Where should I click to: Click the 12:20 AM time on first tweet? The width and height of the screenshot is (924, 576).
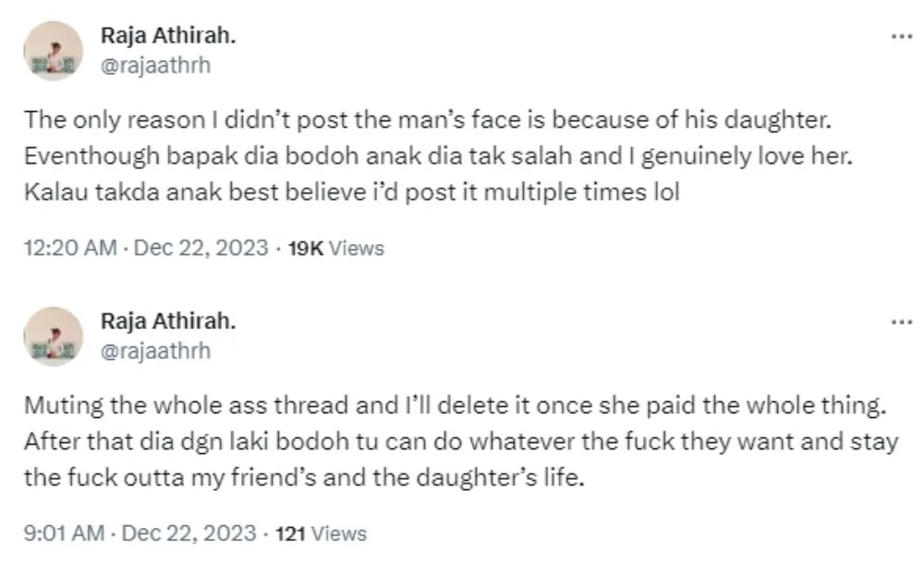[x=70, y=248]
